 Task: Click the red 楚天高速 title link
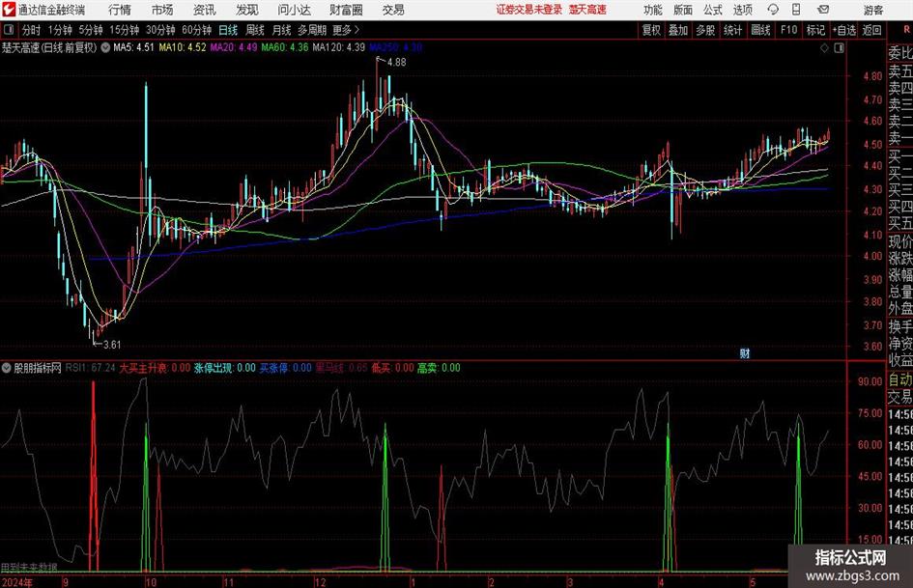[587, 10]
